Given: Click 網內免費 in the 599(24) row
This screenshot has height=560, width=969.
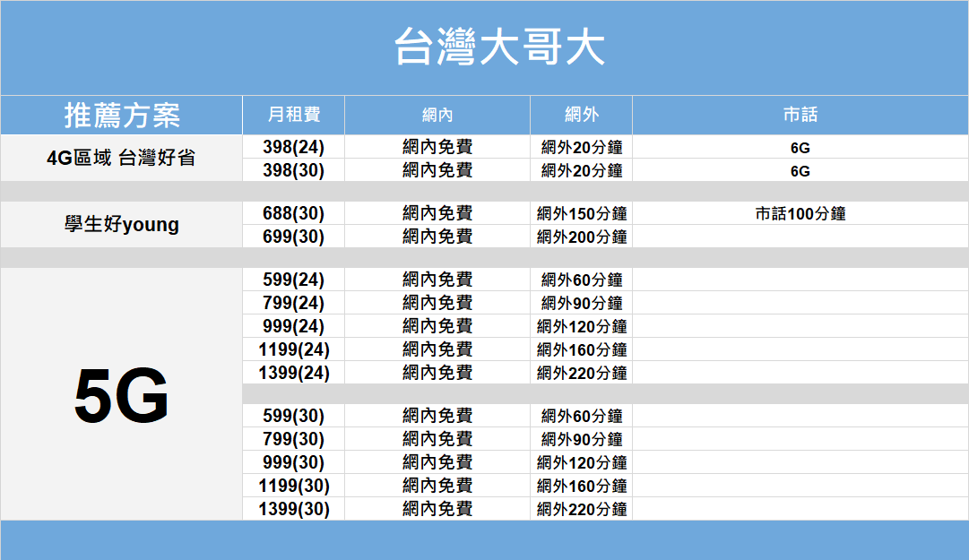Looking at the screenshot, I should coord(437,280).
